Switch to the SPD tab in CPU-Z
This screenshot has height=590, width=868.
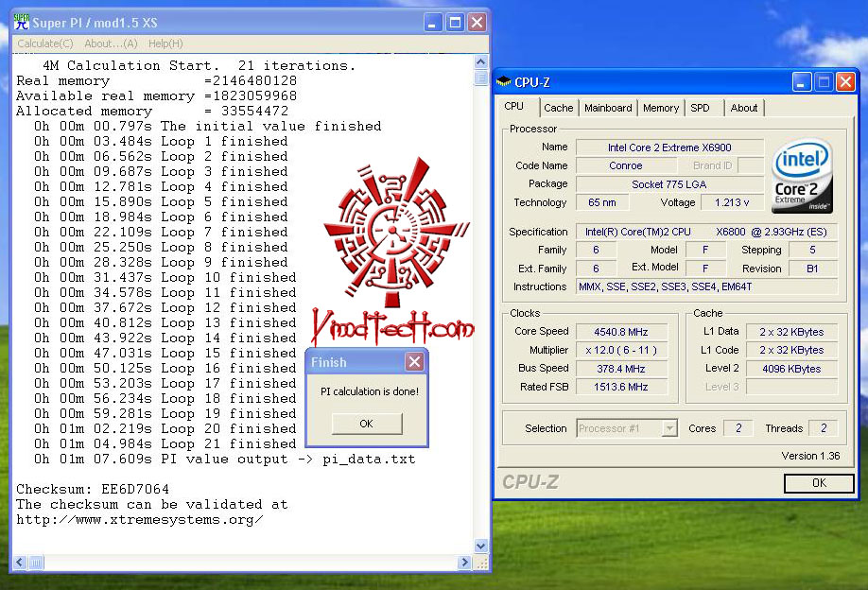pyautogui.click(x=700, y=108)
